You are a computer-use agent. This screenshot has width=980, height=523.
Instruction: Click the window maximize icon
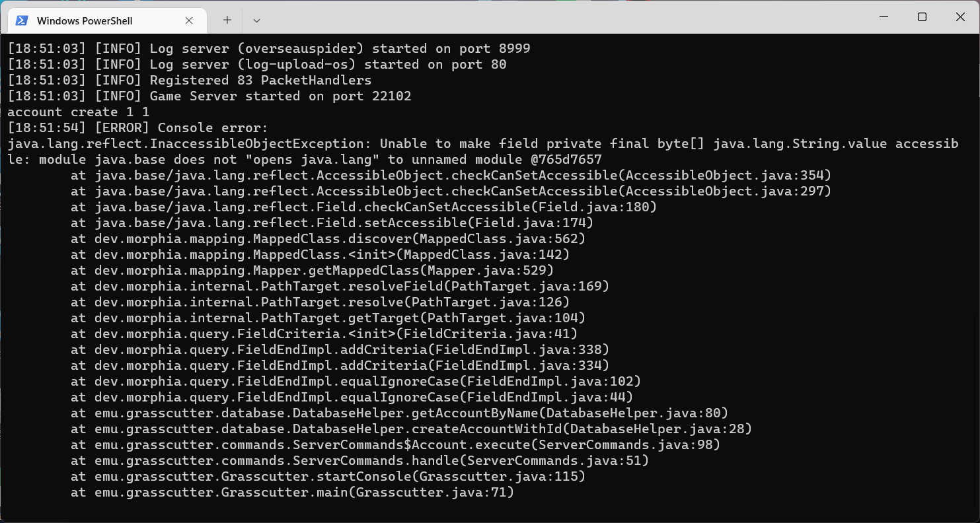(921, 17)
